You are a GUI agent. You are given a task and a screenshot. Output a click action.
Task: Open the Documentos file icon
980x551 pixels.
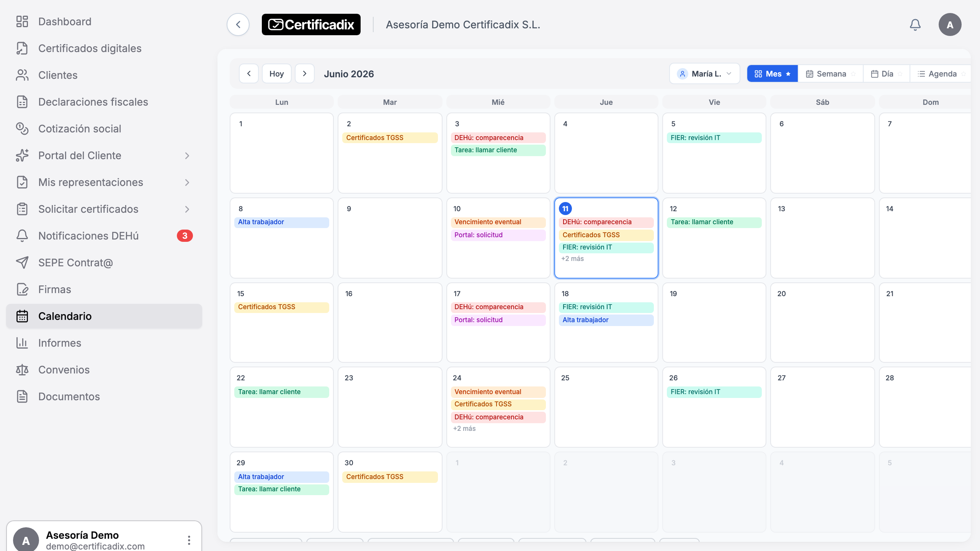coord(22,396)
